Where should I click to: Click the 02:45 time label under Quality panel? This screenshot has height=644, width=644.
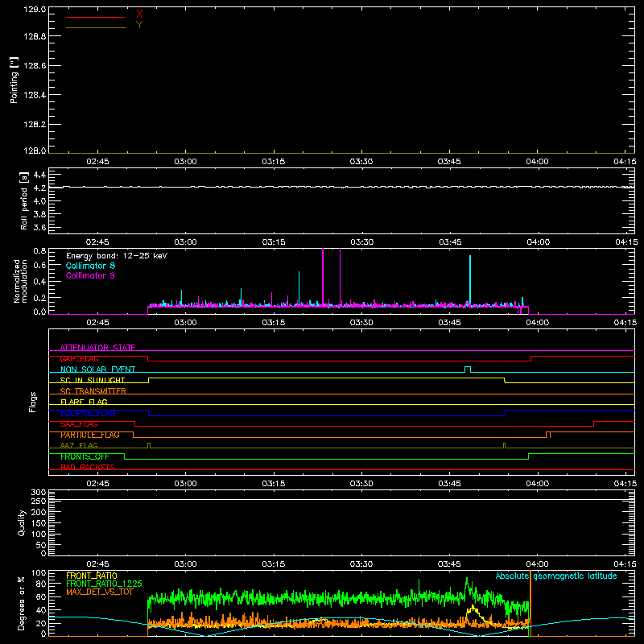[97, 564]
